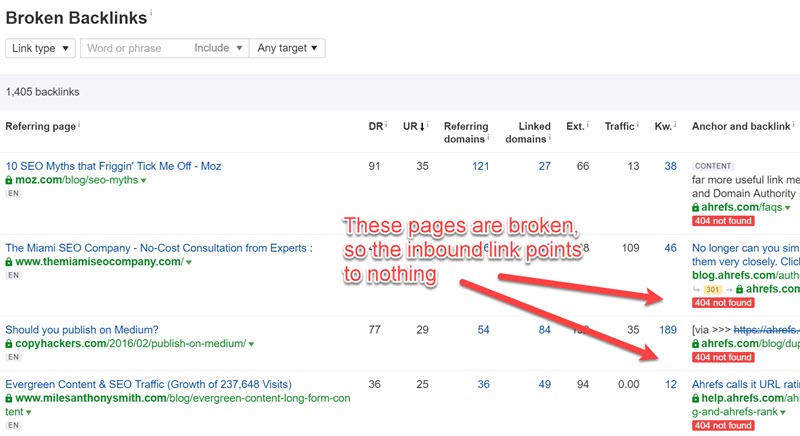800x436 pixels.
Task: Expand dropdown arrow after themiamiseocompany.com
Action: pos(189,262)
